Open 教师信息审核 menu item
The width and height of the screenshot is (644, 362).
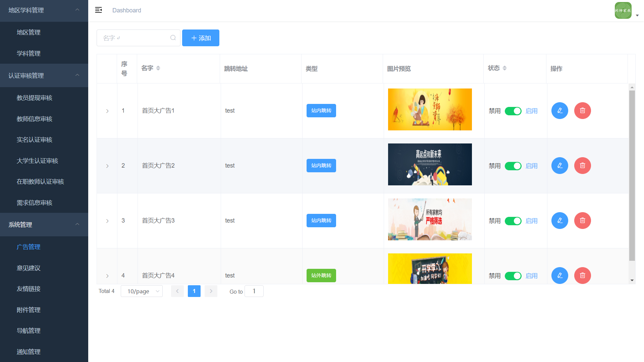click(35, 119)
